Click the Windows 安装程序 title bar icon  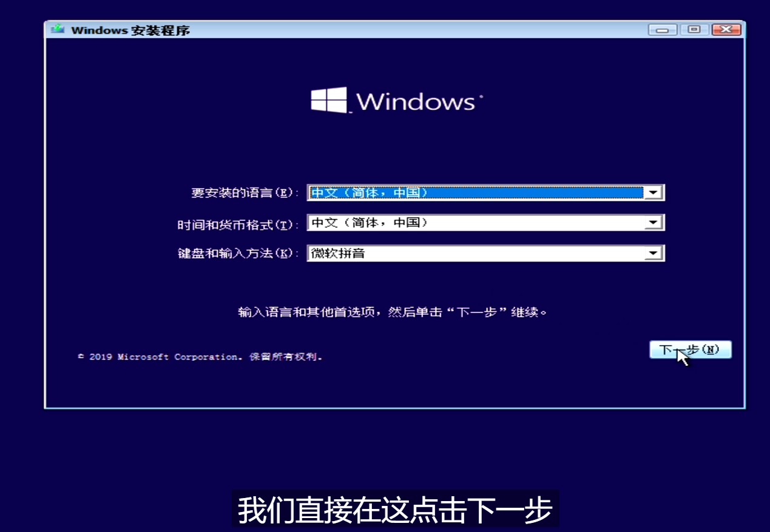[x=58, y=29]
